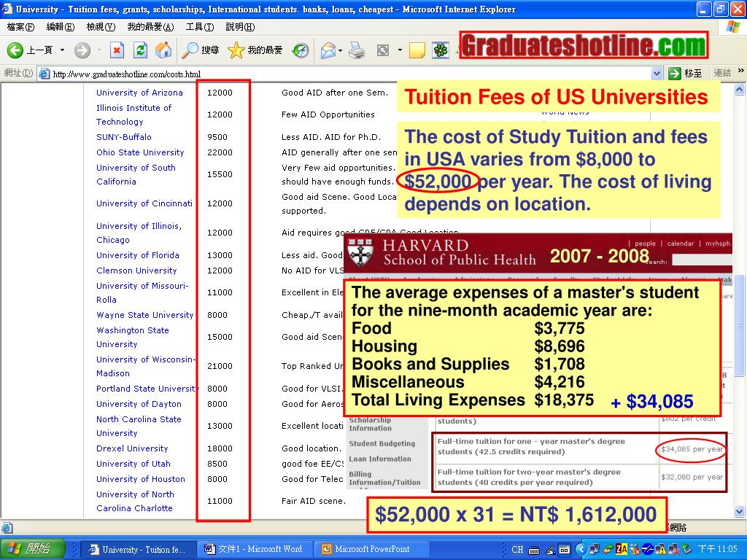Click the page icon beside the URL
The image size is (747, 560).
pos(44,74)
